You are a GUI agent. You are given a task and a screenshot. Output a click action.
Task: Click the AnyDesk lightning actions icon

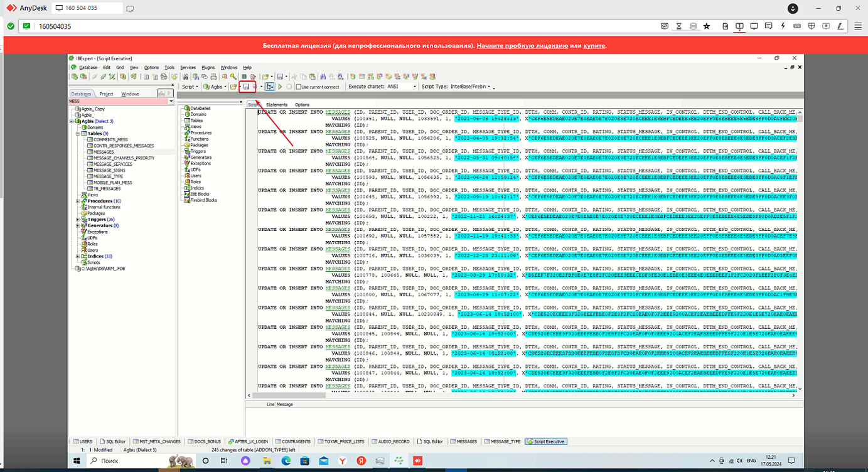pyautogui.click(x=783, y=26)
